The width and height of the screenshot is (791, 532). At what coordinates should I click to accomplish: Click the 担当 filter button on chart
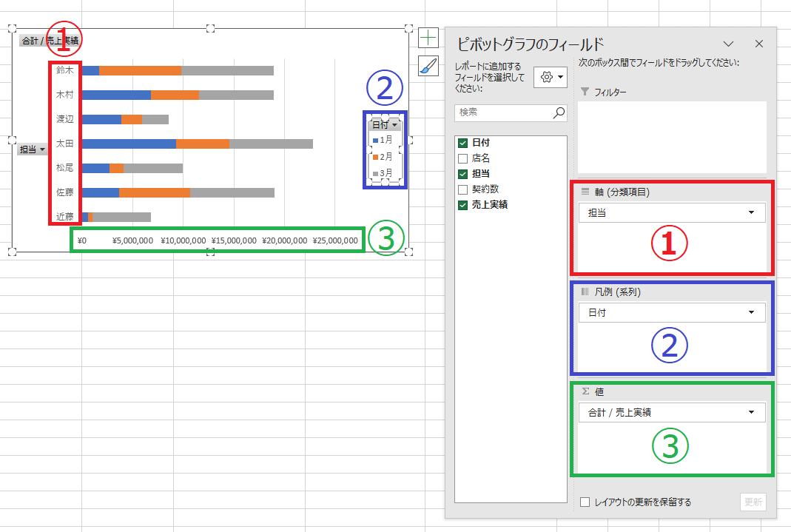[x=32, y=149]
